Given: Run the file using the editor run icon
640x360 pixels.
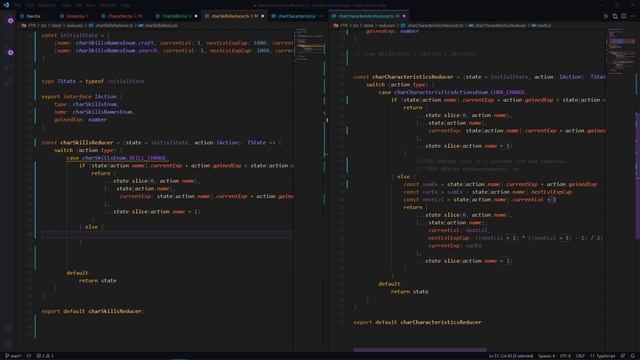Looking at the screenshot, I should click(x=606, y=16).
